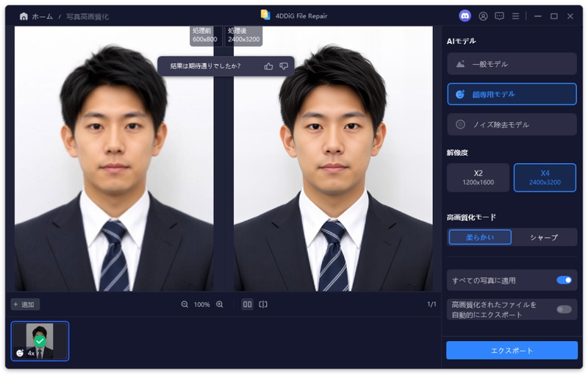Click the general model mountain icon
This screenshot has height=374, width=588.
(461, 64)
